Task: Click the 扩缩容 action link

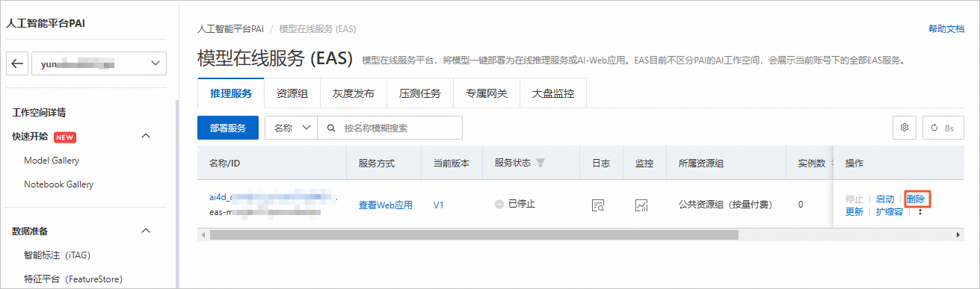Action: [x=890, y=211]
